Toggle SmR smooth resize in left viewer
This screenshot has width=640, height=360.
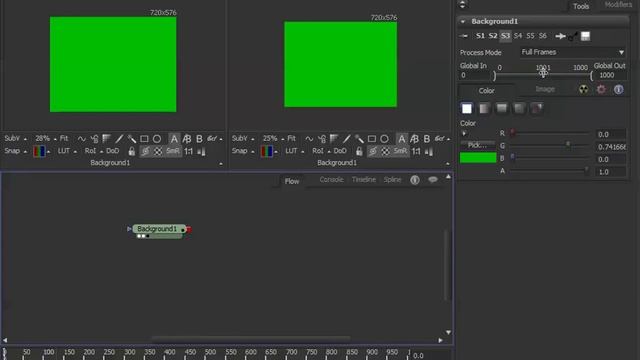(x=173, y=151)
